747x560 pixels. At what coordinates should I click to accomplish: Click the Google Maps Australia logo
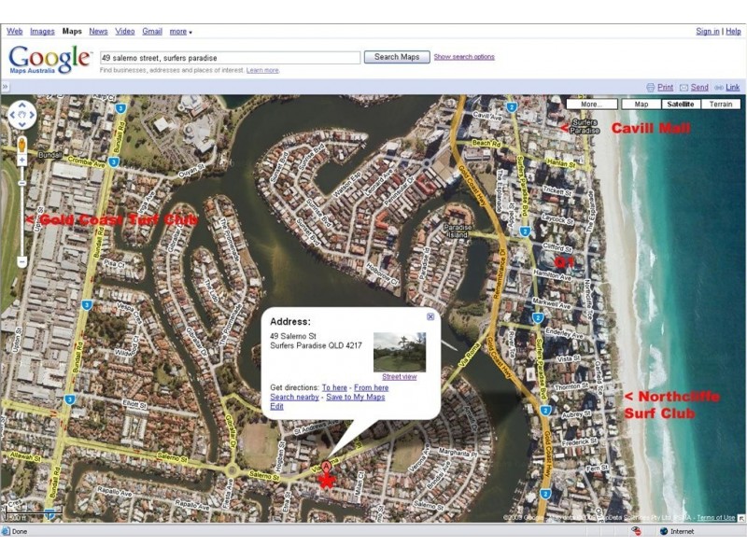coord(49,59)
